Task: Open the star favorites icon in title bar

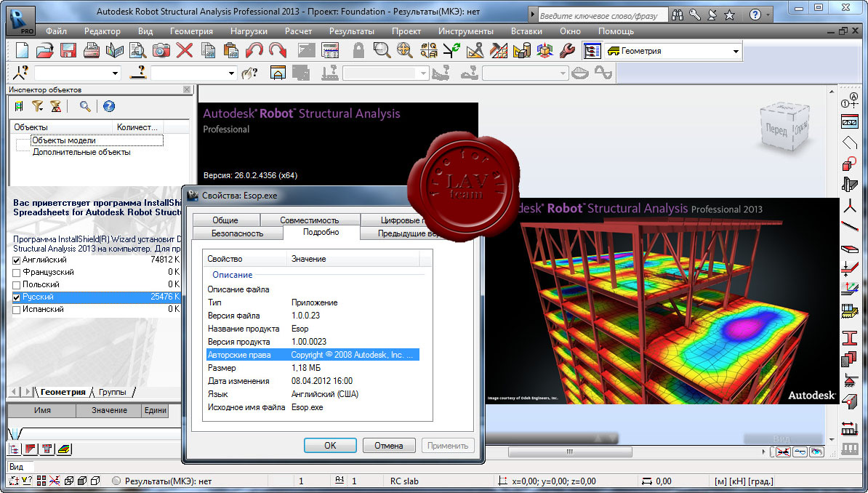Action: pyautogui.click(x=730, y=15)
